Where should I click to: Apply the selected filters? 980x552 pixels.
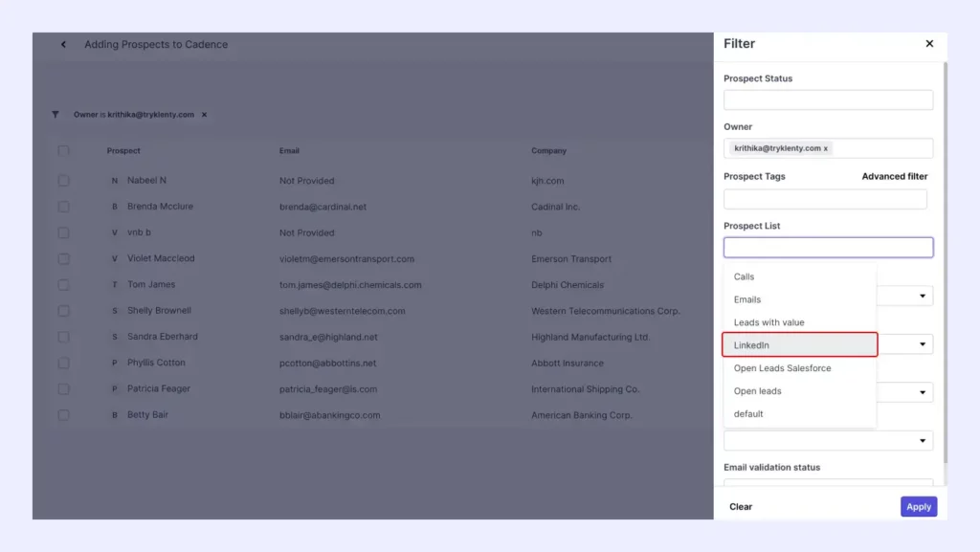tap(918, 506)
